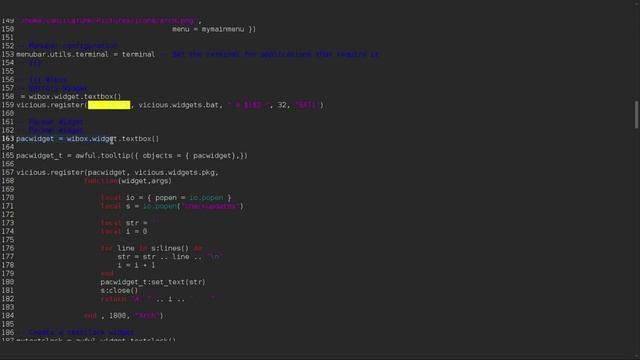Screen dimensions: 640x360
Task: Click 's = io.popen(' on line 171
Action: [x=153, y=207]
